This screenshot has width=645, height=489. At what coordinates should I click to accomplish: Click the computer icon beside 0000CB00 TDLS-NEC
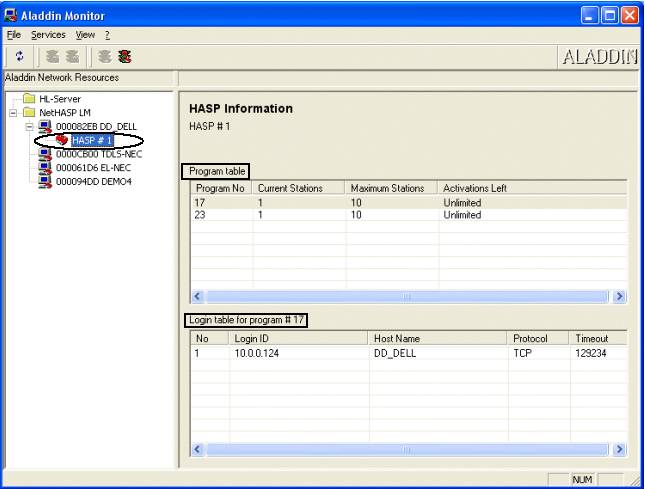pyautogui.click(x=45, y=154)
